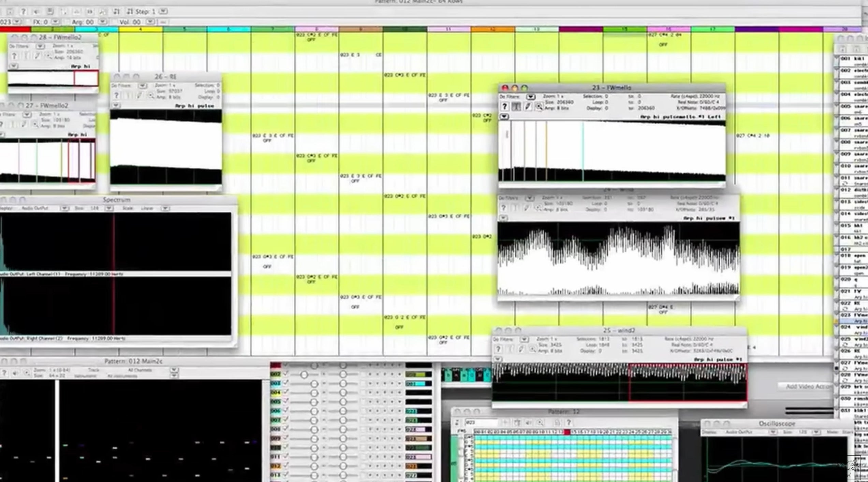
Task: Click the speaker icon in the Pattern 012 Main2c window
Action: tap(16, 372)
